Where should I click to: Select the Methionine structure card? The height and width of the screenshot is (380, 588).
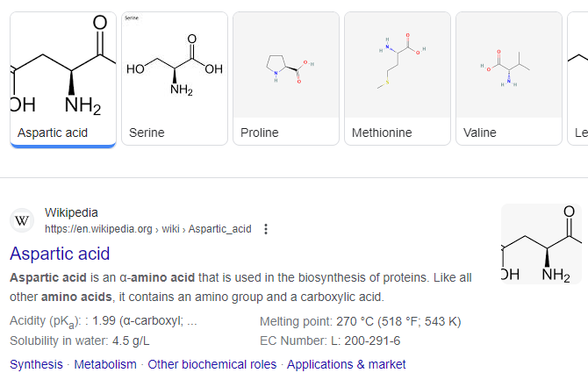point(398,78)
